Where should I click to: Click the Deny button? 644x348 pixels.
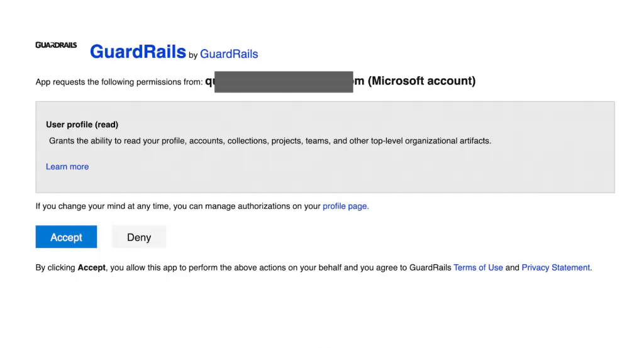pyautogui.click(x=139, y=237)
